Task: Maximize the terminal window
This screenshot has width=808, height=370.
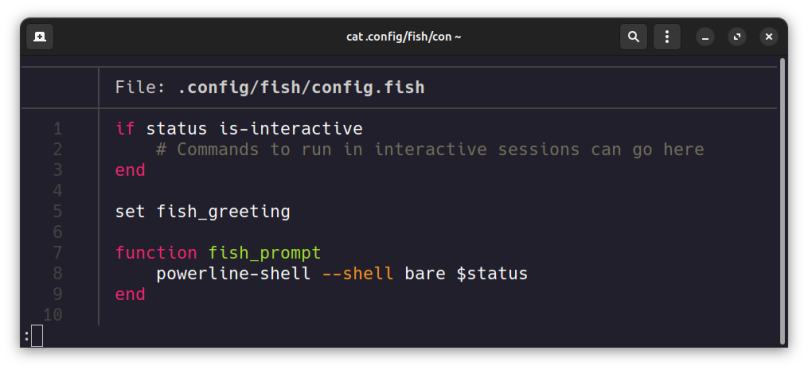Action: [x=737, y=37]
